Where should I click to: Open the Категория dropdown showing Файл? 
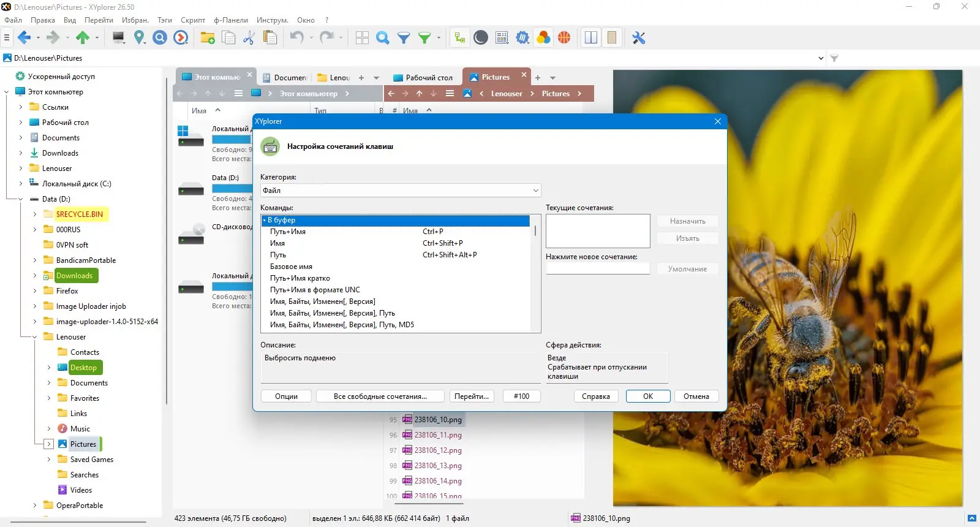[x=401, y=191]
